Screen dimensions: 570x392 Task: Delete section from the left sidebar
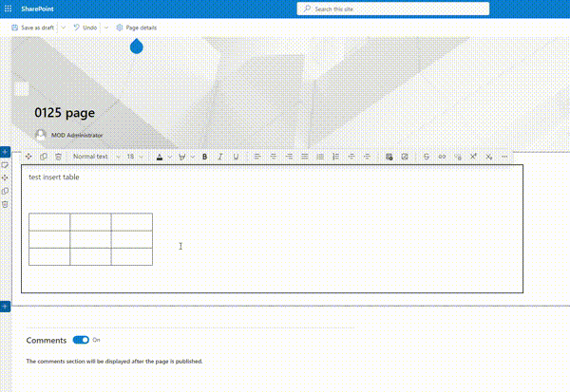tap(5, 204)
